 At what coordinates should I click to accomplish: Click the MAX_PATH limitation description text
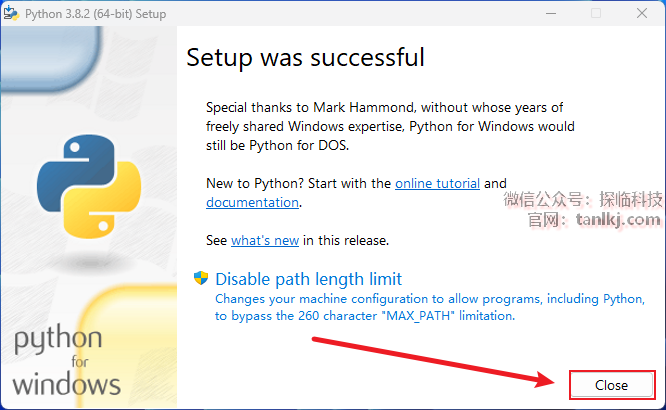[x=430, y=307]
